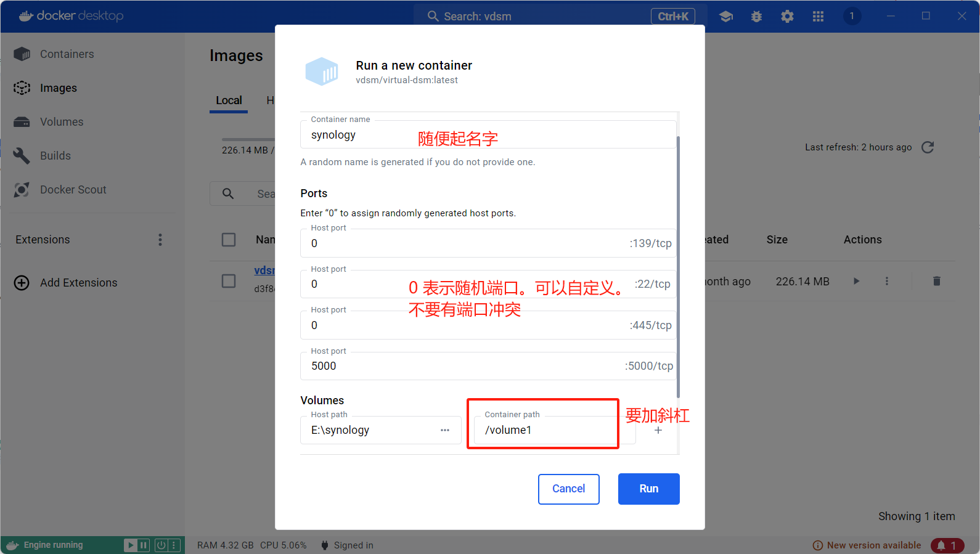Delete the vdsm image with trash icon
The width and height of the screenshot is (980, 554).
(x=937, y=281)
